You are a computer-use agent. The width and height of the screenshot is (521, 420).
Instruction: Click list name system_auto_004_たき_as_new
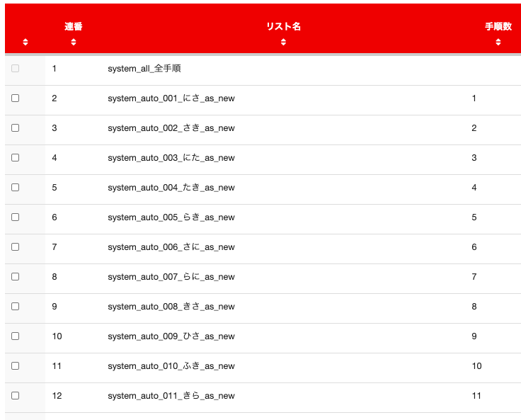(171, 188)
